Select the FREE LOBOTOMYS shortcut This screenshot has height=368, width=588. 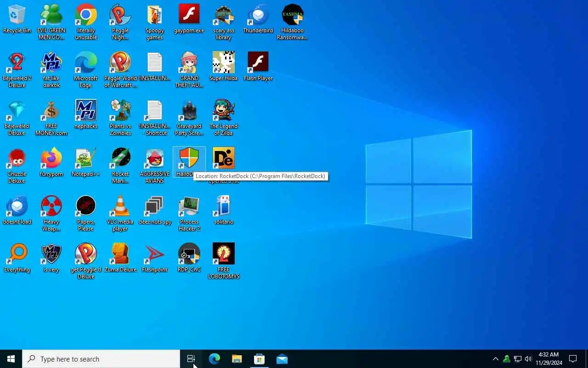tap(224, 261)
